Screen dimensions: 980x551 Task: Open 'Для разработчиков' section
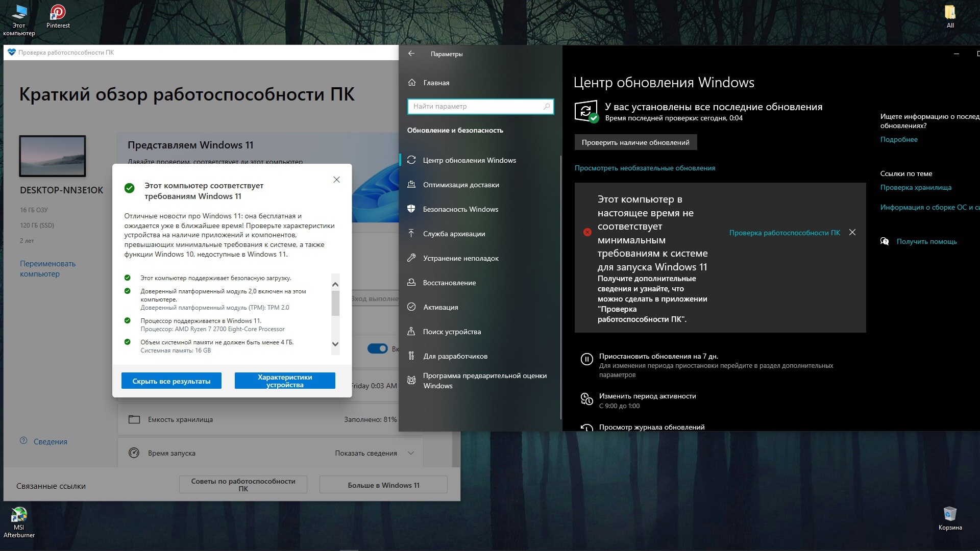pyautogui.click(x=480, y=356)
